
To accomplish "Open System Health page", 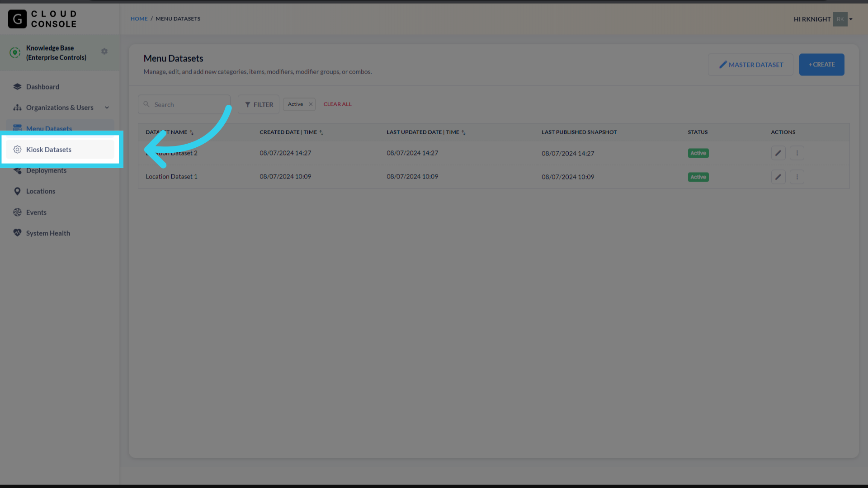I will point(48,233).
